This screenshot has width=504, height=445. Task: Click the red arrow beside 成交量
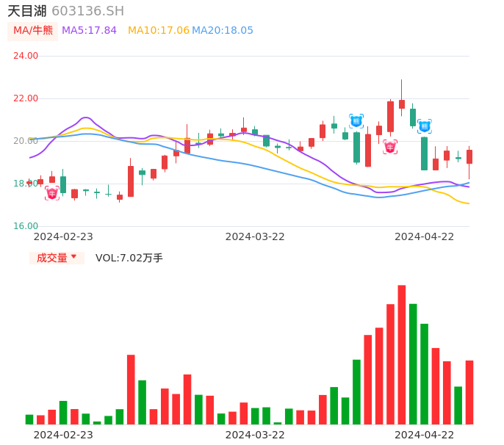(73, 257)
